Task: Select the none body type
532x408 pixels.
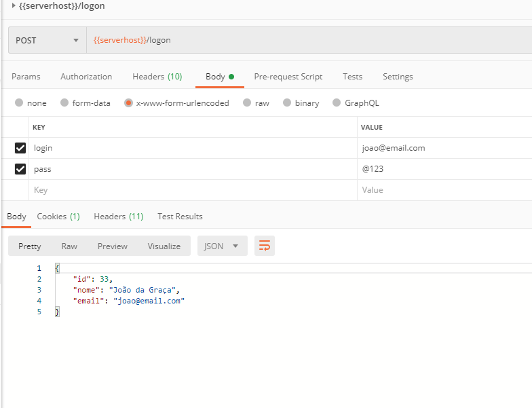Action: 19,103
